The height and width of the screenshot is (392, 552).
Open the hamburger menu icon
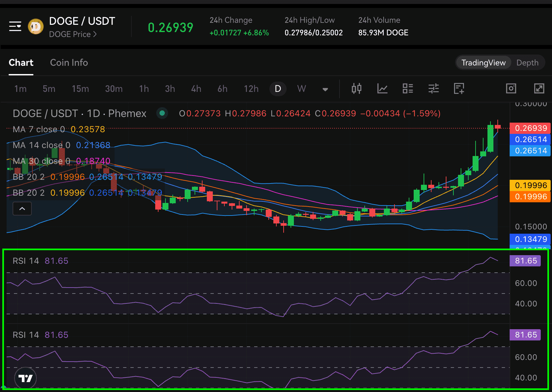click(15, 26)
